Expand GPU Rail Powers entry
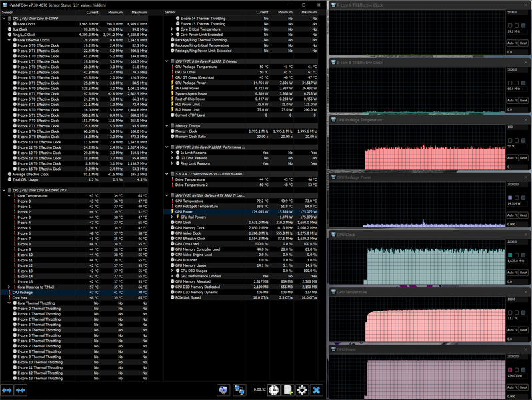 [x=172, y=217]
